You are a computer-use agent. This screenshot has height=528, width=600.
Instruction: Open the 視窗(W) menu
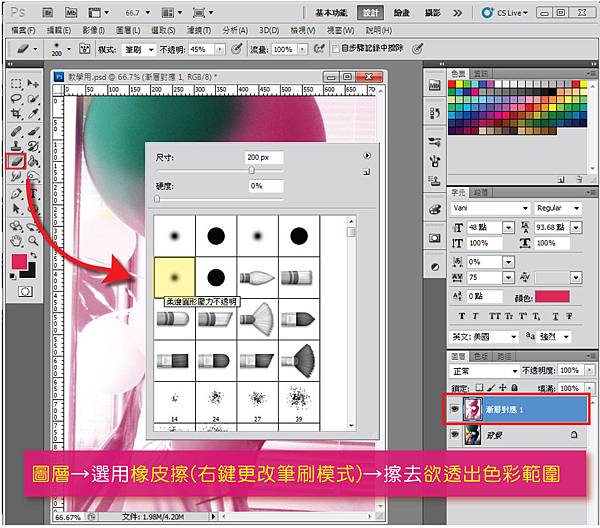point(341,30)
